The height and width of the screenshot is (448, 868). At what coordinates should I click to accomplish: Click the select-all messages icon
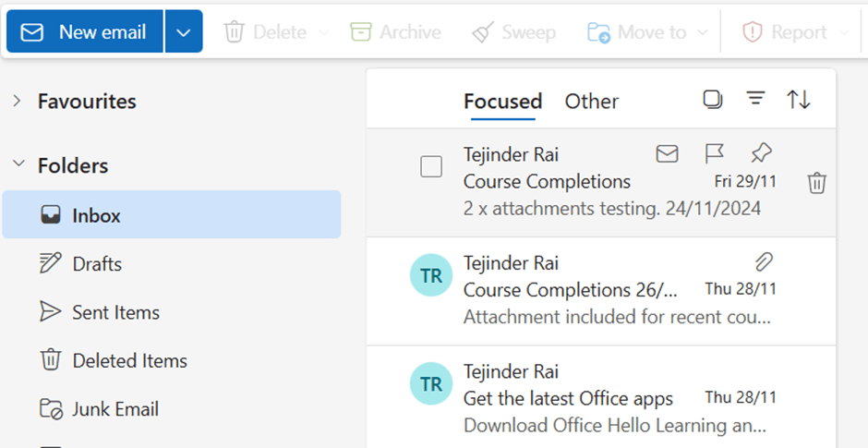tap(712, 100)
